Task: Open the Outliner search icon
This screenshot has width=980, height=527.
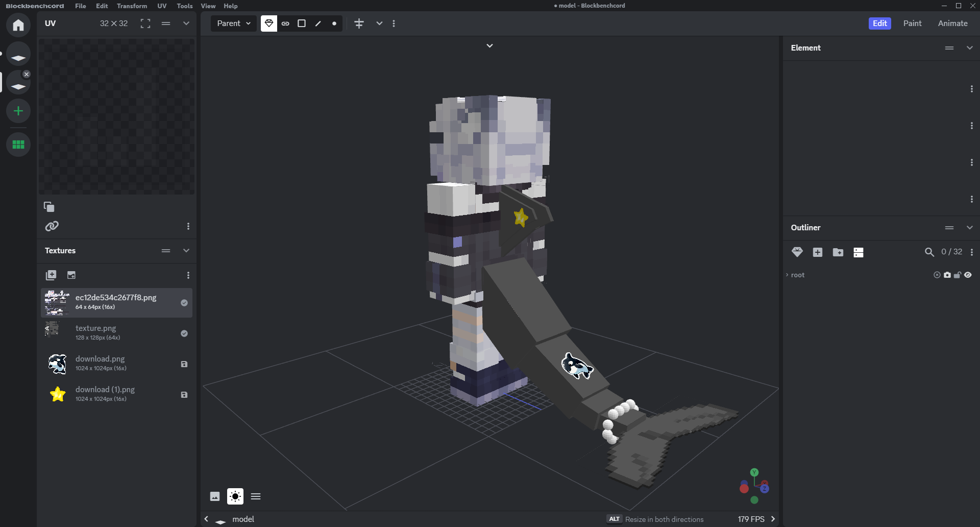Action: pyautogui.click(x=929, y=252)
